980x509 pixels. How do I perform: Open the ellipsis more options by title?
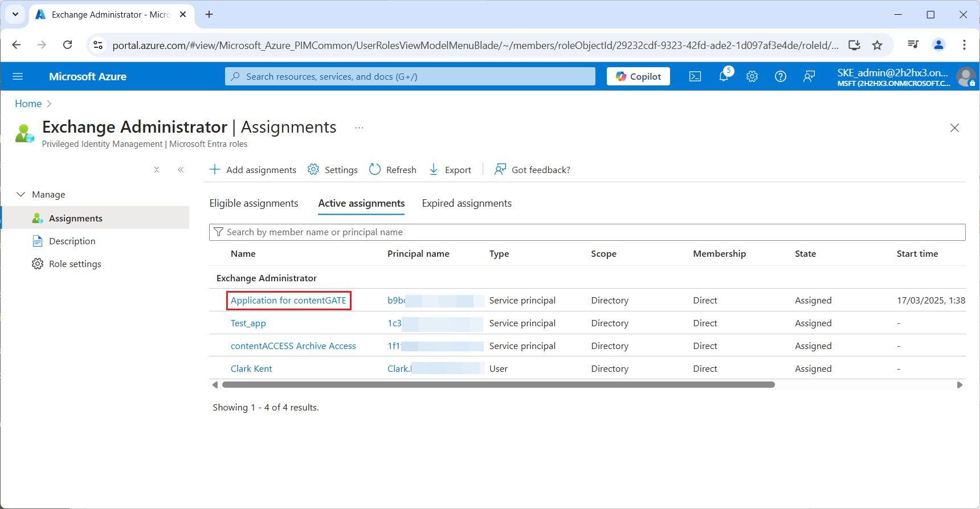pos(359,128)
